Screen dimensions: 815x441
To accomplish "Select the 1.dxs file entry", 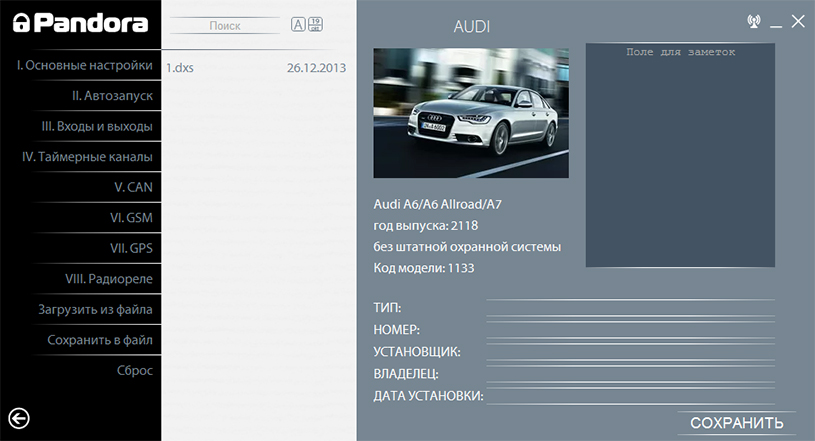I will coord(180,68).
